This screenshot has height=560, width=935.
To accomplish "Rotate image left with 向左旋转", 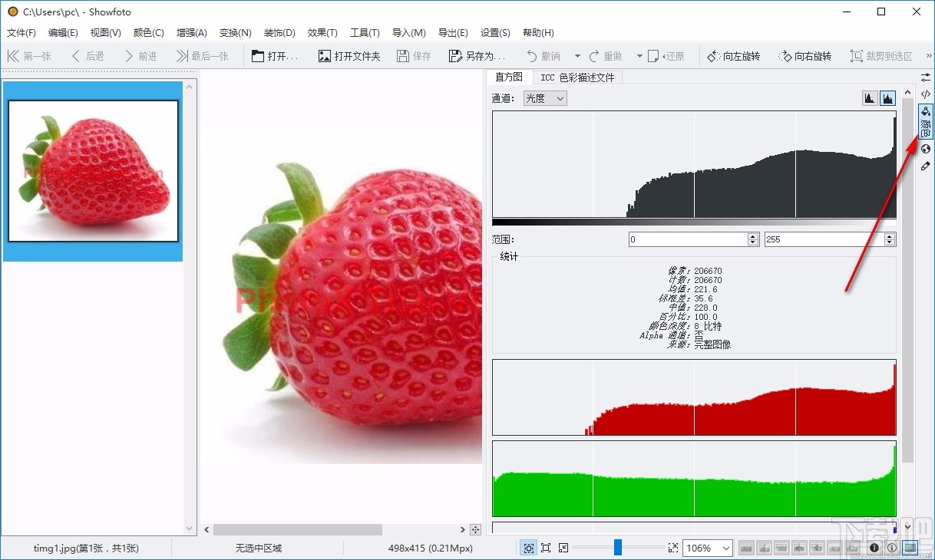I will pos(733,56).
